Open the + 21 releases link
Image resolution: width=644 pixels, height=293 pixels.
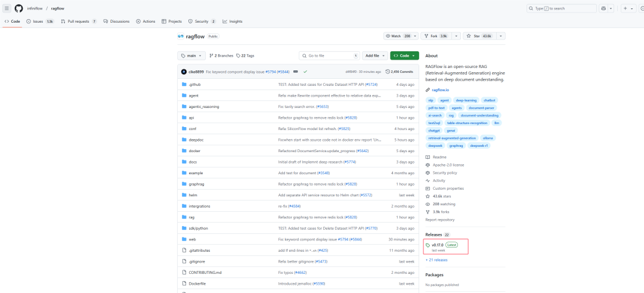click(436, 260)
